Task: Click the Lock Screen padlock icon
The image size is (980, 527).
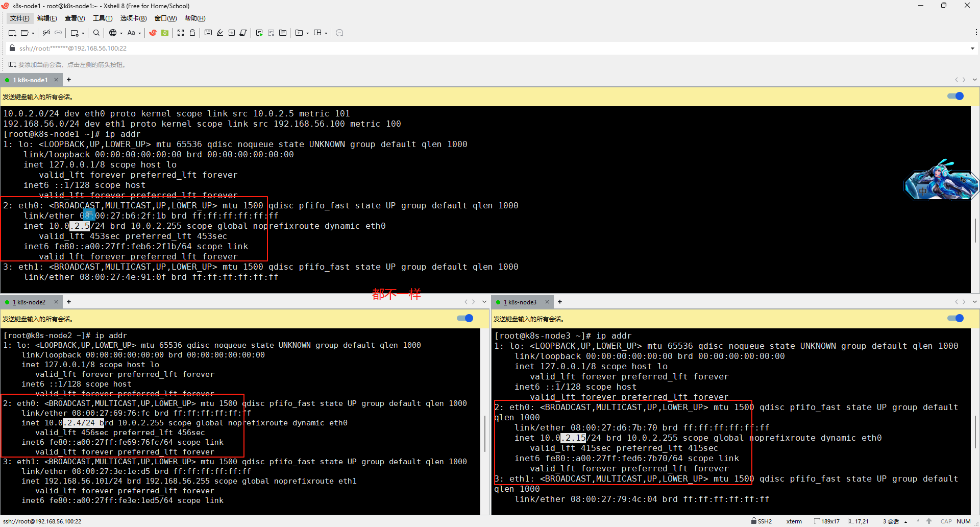Action: [x=192, y=33]
